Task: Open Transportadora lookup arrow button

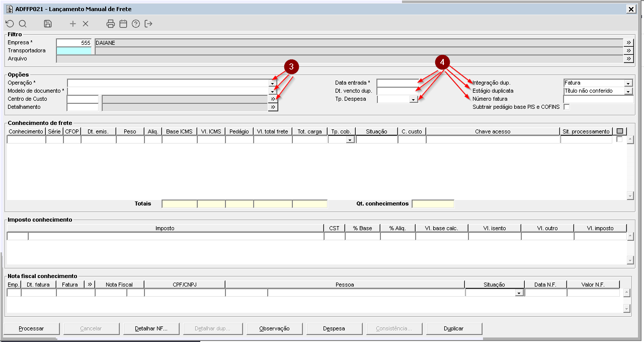Action: coord(628,51)
